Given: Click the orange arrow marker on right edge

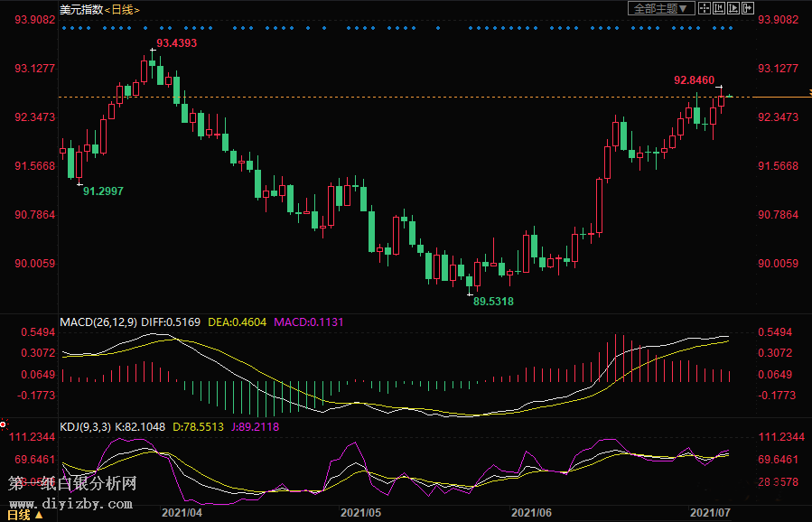Looking at the screenshot, I should point(807,95).
